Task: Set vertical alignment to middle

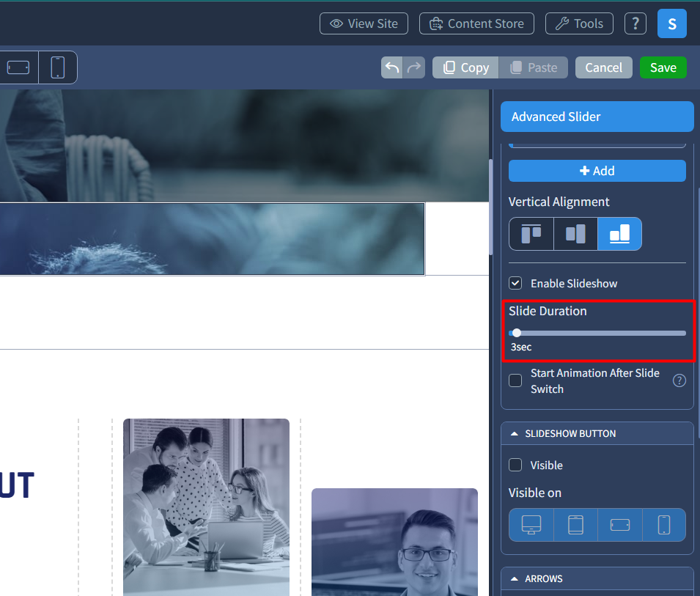Action: [x=575, y=234]
